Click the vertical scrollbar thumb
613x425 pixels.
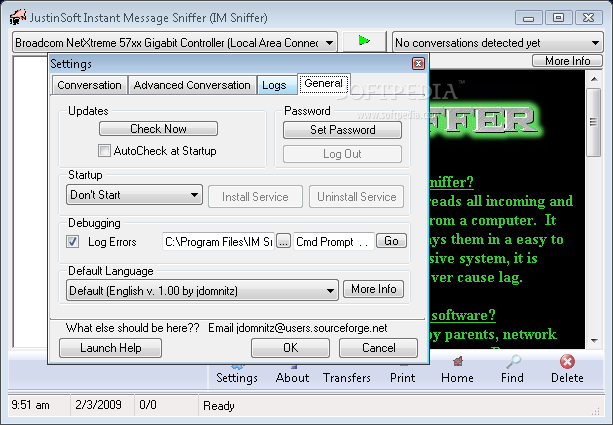594,122
